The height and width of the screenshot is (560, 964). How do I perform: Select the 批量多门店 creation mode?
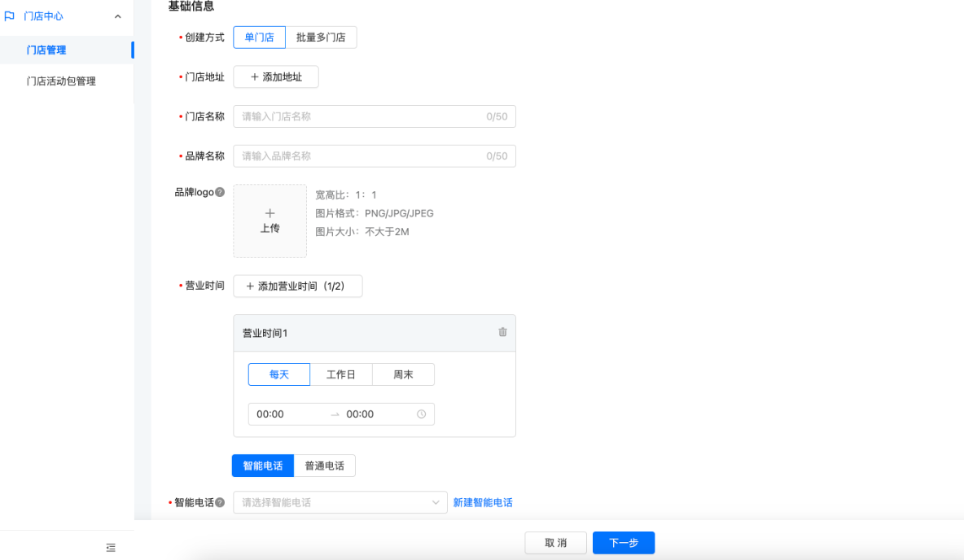322,37
